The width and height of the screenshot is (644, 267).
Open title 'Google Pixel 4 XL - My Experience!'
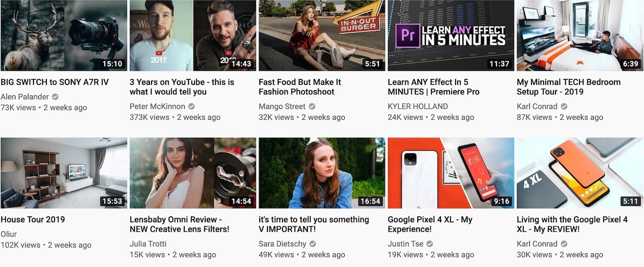click(x=430, y=224)
